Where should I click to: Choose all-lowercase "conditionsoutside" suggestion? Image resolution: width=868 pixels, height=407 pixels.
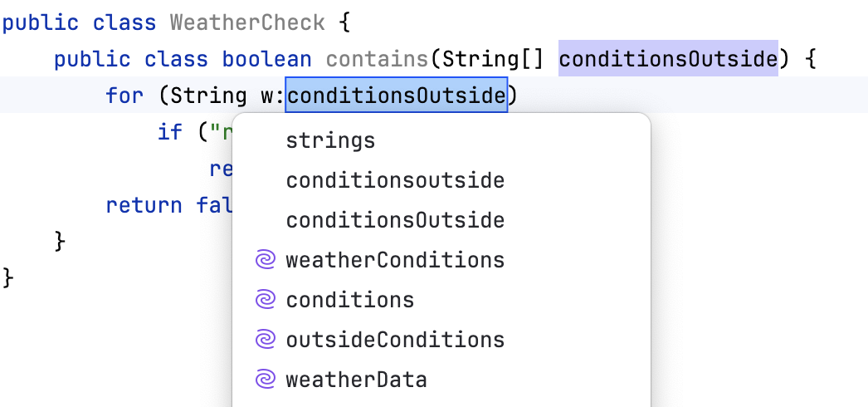(395, 180)
